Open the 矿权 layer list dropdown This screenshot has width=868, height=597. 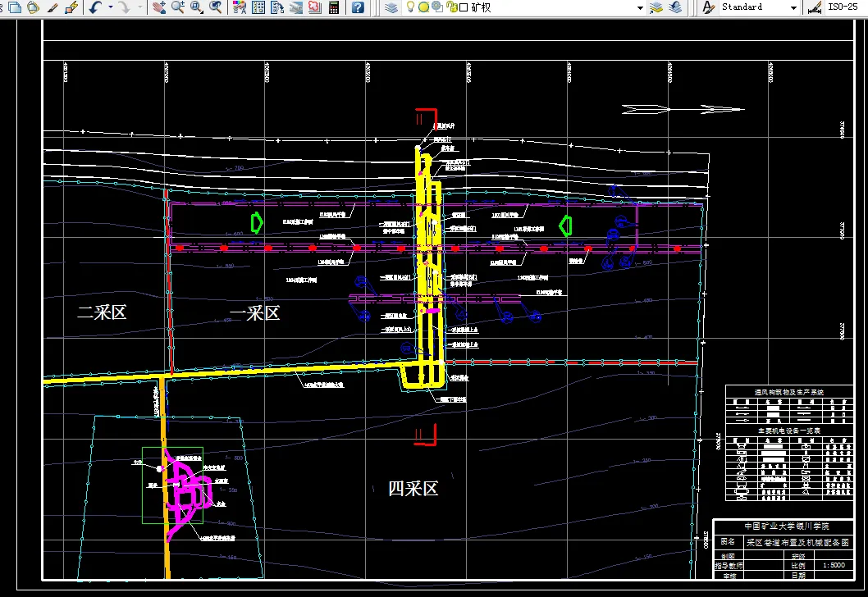point(641,7)
